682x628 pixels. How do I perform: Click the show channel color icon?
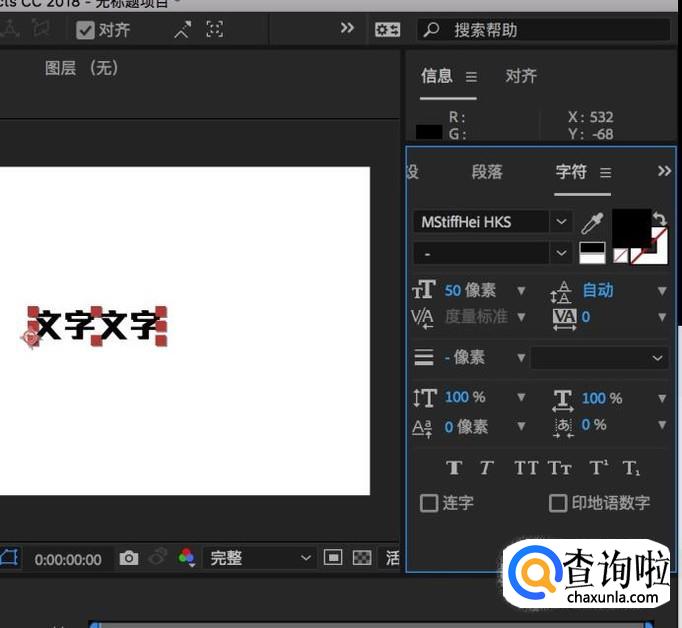[186, 558]
